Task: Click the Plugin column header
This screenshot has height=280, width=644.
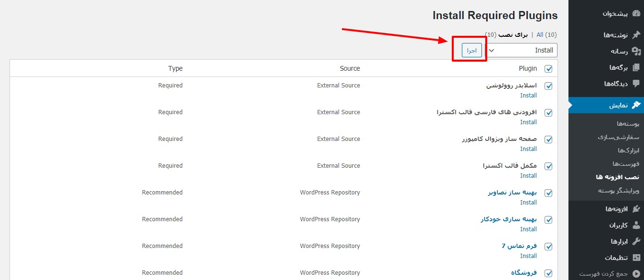Action: point(528,68)
